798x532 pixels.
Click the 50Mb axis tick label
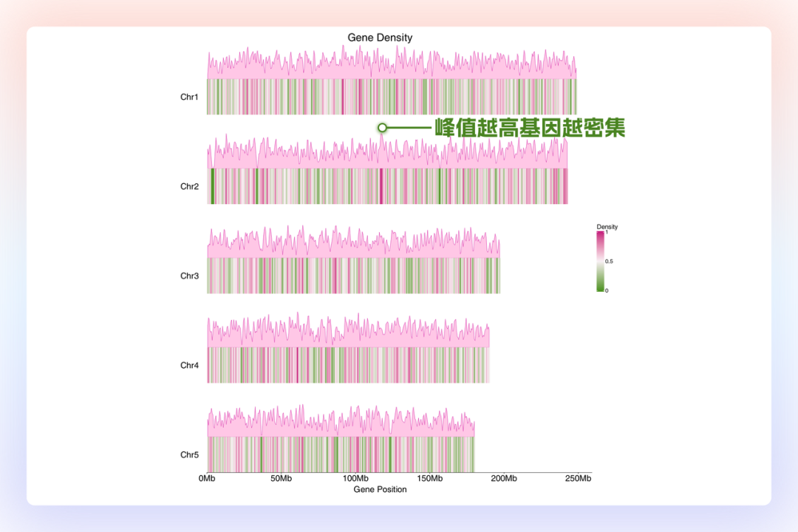(x=281, y=479)
